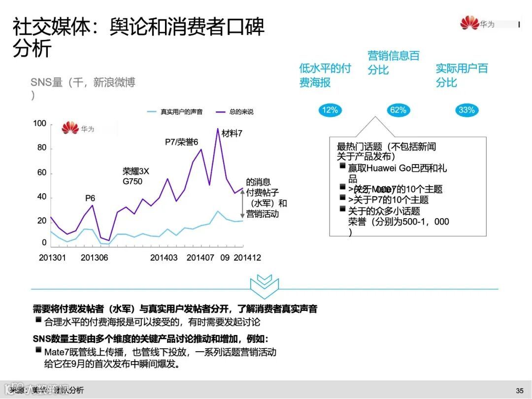The image size is (532, 399).
Task: Click the footer source note ending in 分析
Action: [47, 390]
